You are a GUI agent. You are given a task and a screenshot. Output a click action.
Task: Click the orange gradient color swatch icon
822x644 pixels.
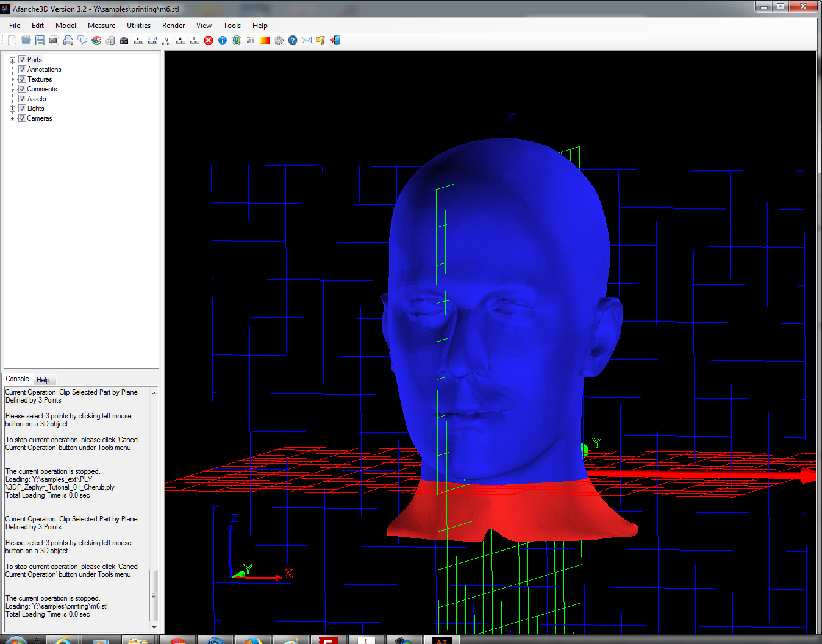tap(265, 40)
